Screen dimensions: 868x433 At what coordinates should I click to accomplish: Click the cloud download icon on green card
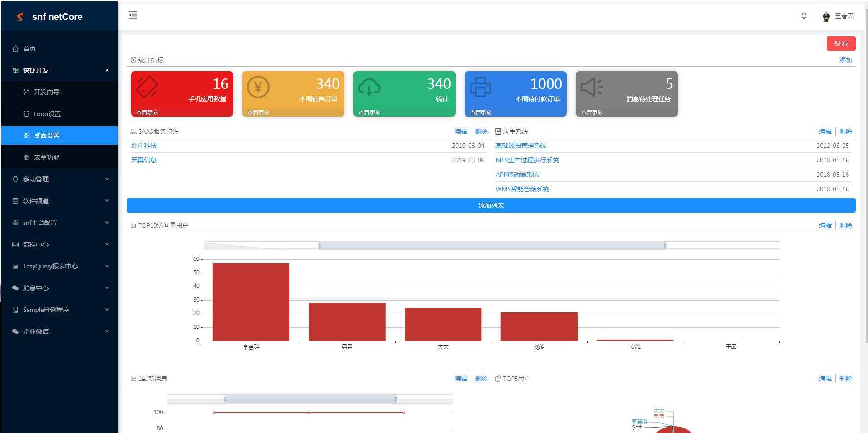pyautogui.click(x=369, y=87)
